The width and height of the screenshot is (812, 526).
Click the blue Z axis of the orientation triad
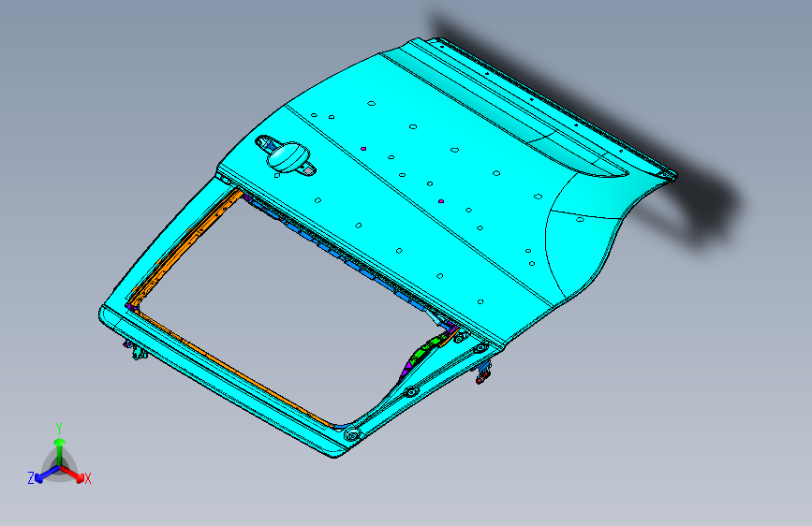(x=46, y=475)
